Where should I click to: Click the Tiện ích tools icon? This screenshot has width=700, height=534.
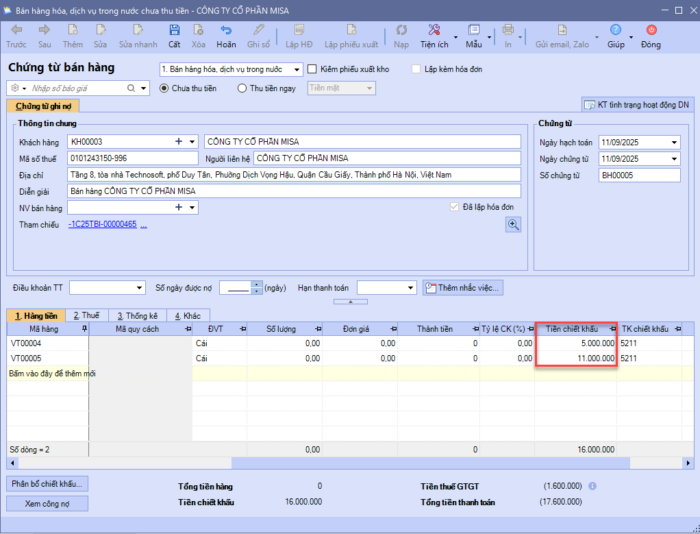(433, 30)
